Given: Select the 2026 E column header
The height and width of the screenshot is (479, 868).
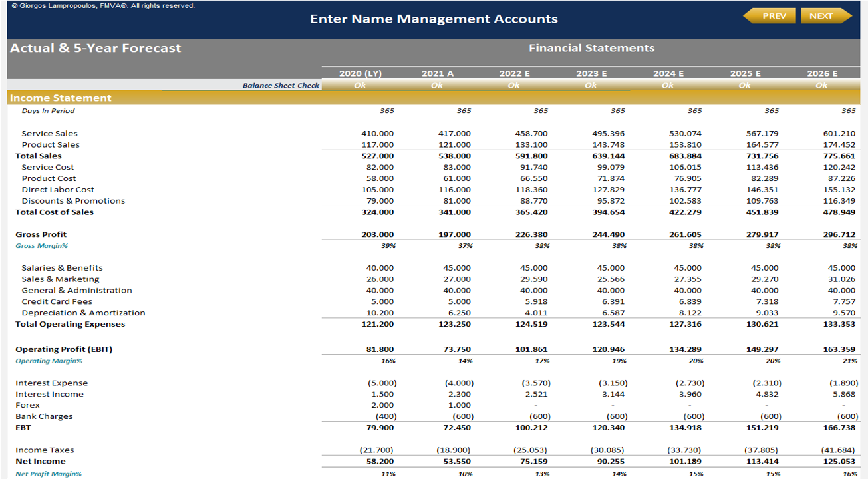Looking at the screenshot, I should coord(822,73).
